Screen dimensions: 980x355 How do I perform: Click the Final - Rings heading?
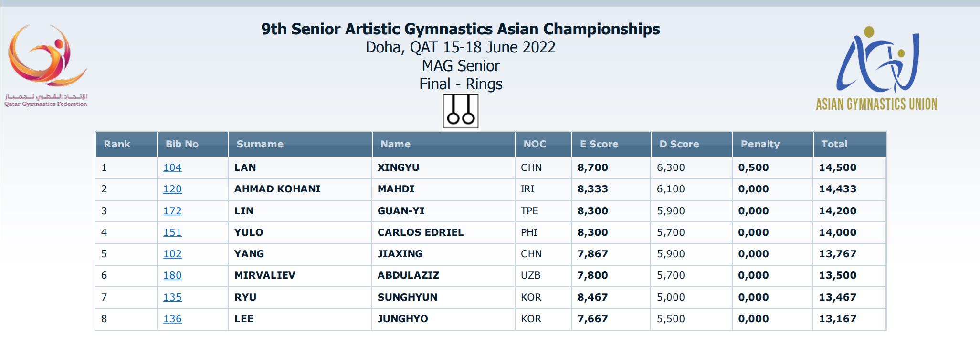(x=461, y=84)
